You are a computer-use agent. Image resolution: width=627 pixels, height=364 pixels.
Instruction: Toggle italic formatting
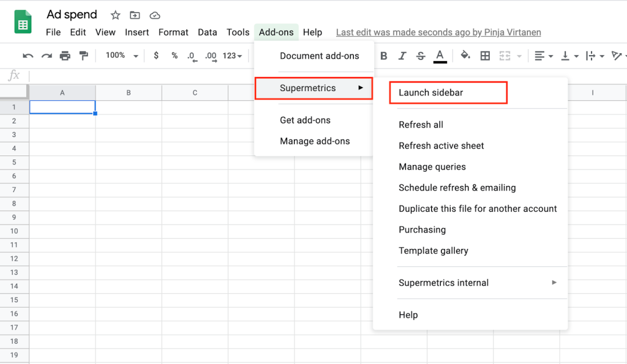click(402, 56)
